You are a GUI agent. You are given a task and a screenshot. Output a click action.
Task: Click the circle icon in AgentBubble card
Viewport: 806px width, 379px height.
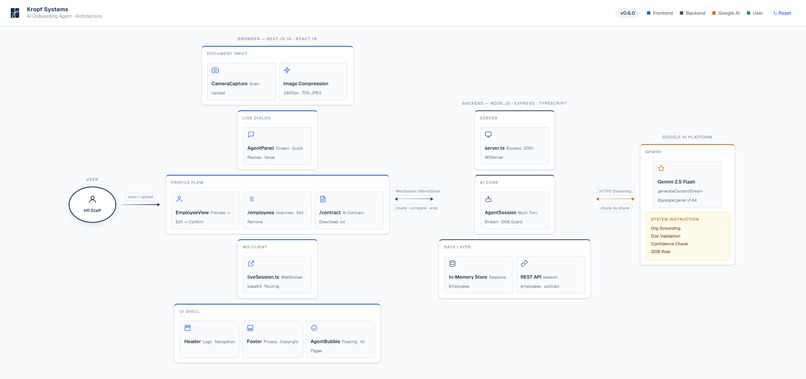coord(314,328)
